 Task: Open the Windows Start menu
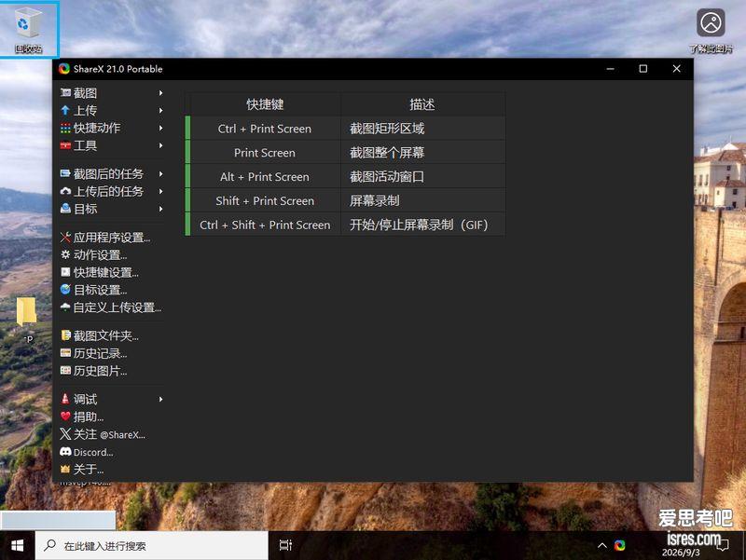(x=17, y=545)
